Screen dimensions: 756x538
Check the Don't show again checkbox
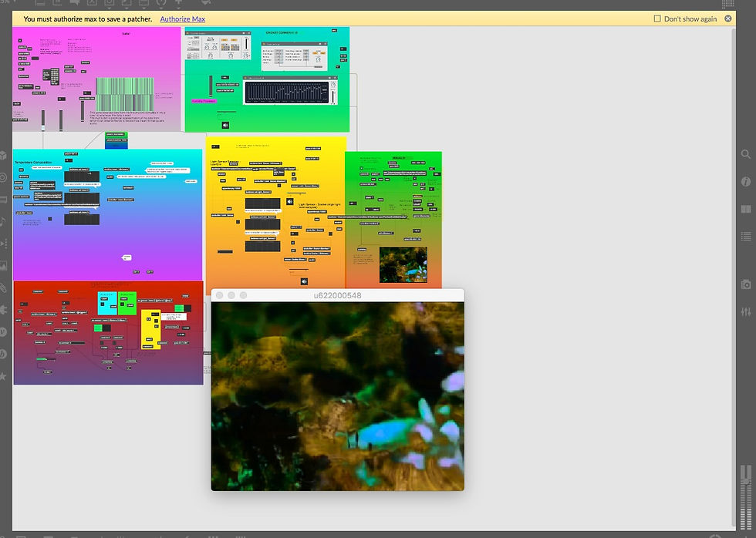[657, 18]
